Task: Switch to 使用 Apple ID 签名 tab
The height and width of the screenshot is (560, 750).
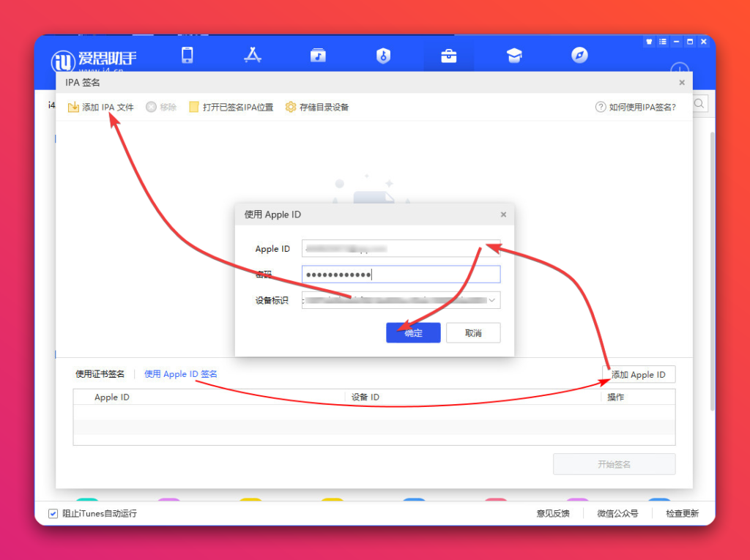Action: (181, 374)
